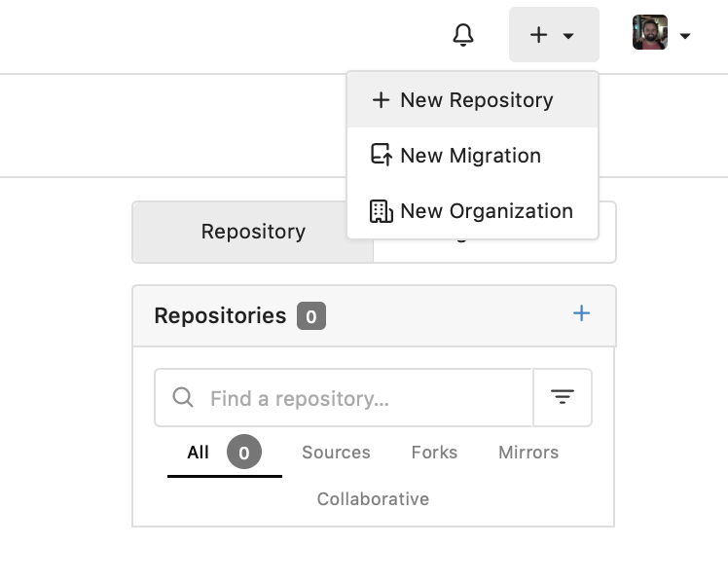Add repository with blue plus icon

point(581,313)
